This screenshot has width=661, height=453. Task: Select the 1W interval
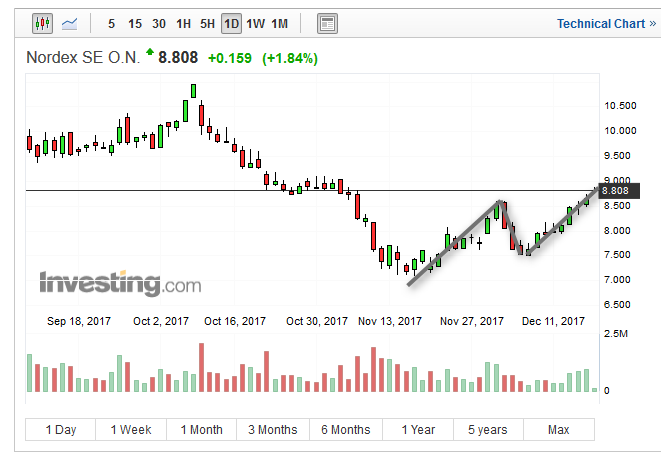click(x=255, y=24)
